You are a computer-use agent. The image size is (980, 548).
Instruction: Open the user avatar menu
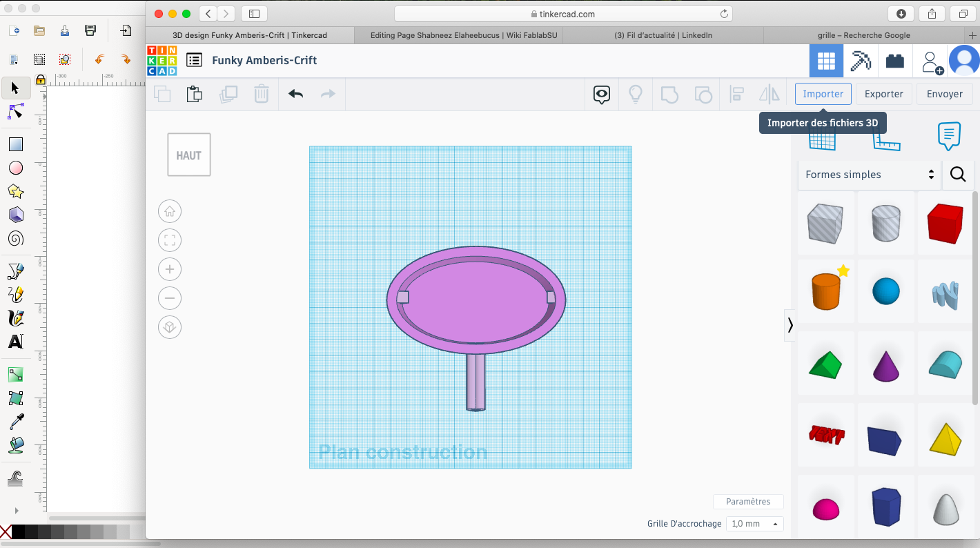(964, 61)
